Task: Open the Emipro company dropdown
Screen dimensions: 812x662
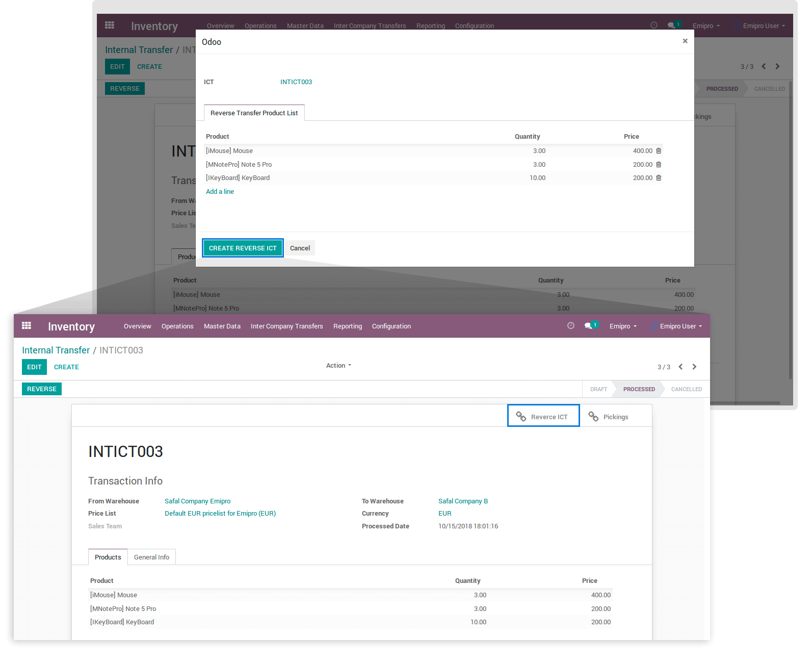Action: click(623, 326)
